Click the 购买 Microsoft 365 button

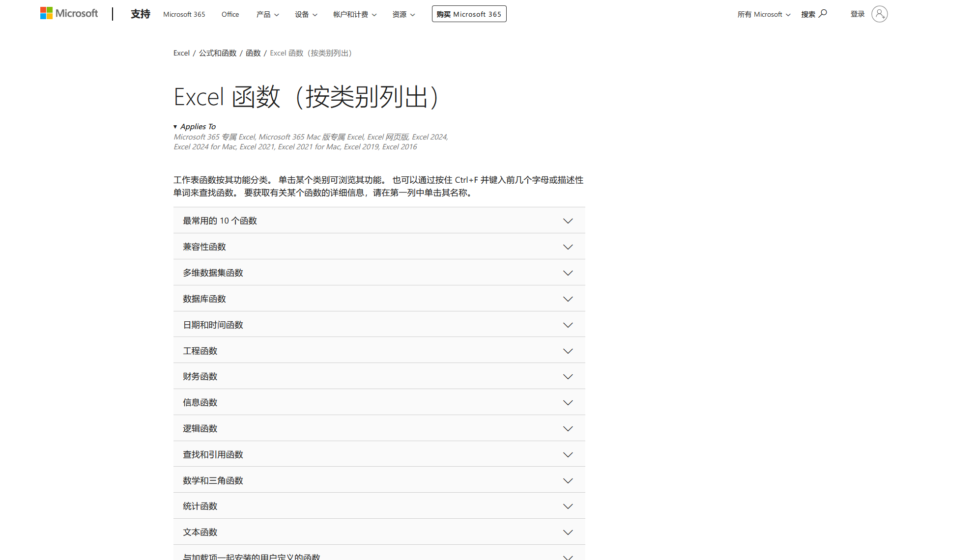[x=469, y=14]
